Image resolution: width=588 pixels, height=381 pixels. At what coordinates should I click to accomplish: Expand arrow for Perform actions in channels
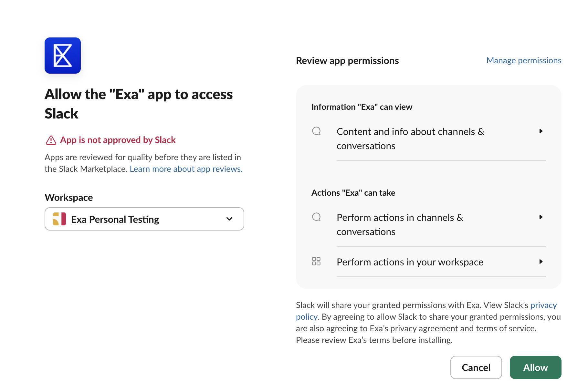pos(541,217)
